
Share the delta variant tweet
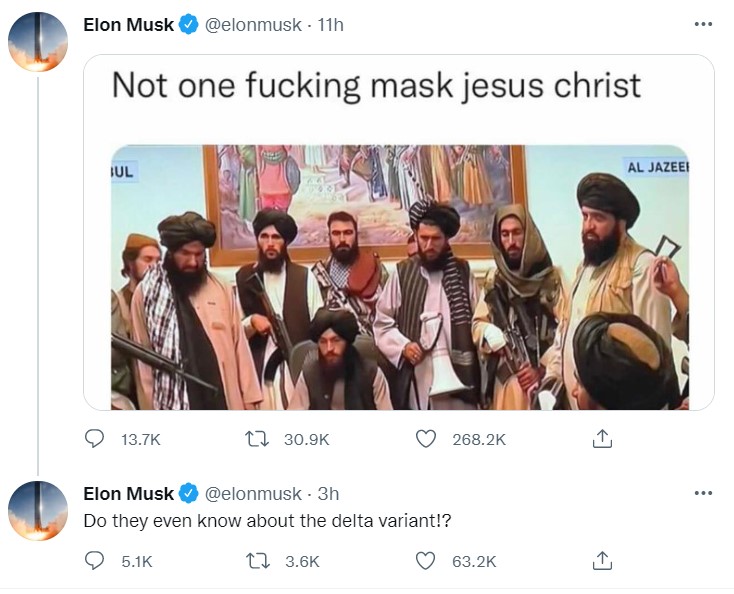[602, 561]
